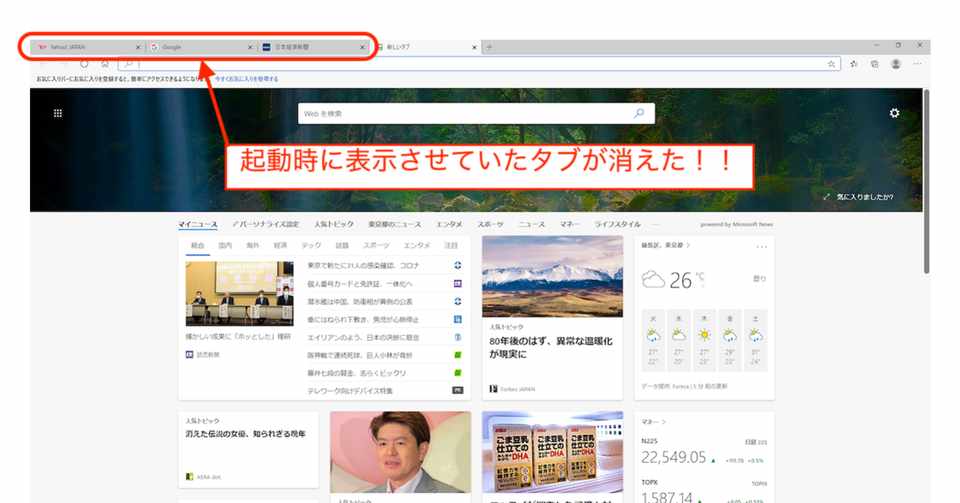Open 80年後のはず、異常な温暖化が現実に article
960x503 pixels.
[x=550, y=348]
